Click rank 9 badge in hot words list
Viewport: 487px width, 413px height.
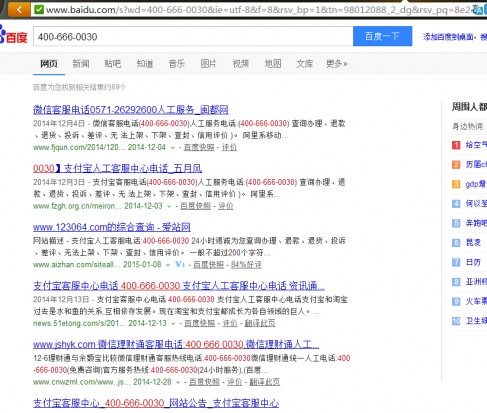[456, 302]
